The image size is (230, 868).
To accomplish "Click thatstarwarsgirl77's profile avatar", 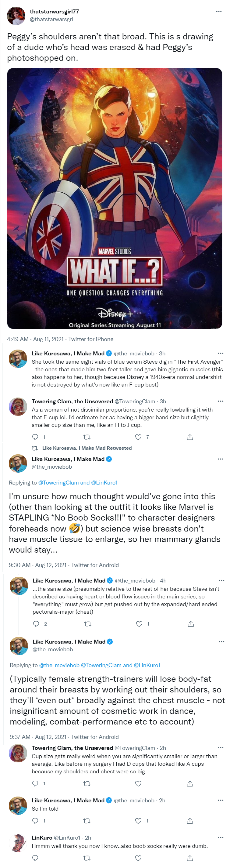I will tap(16, 16).
